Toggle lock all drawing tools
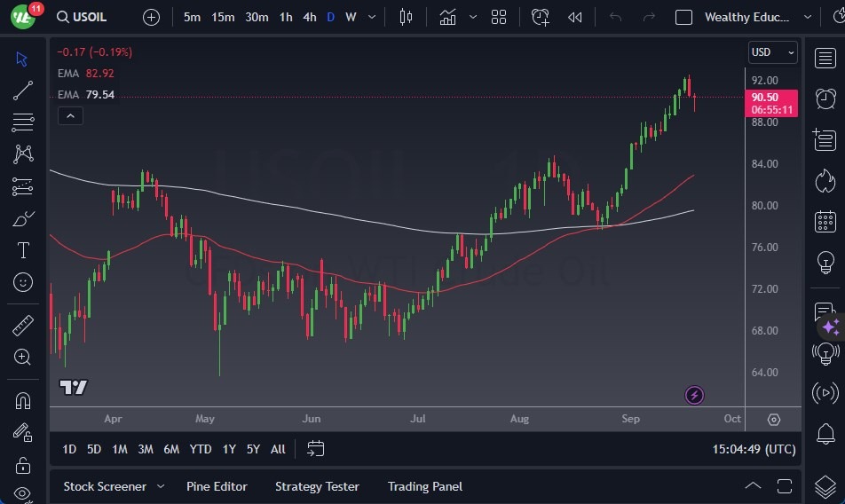 [23, 465]
